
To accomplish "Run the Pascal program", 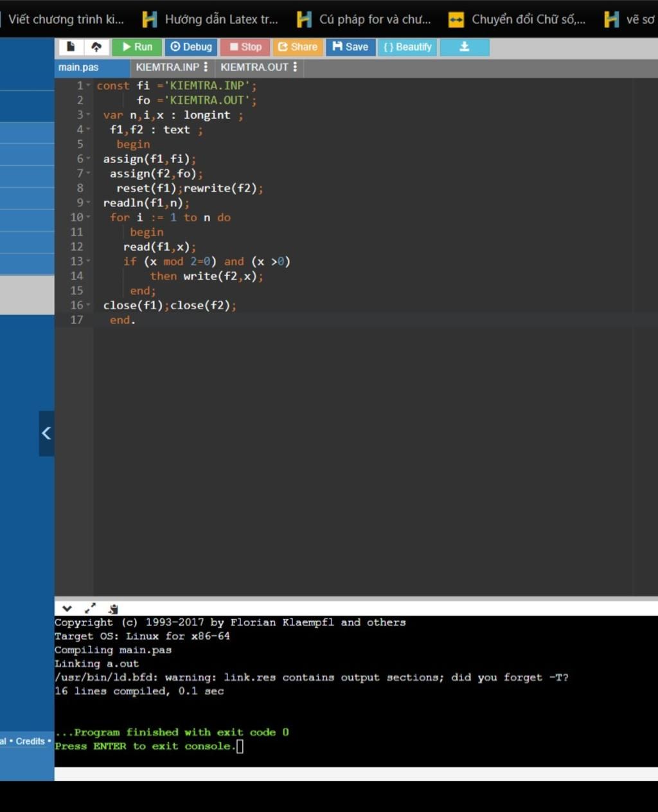I will [137, 47].
